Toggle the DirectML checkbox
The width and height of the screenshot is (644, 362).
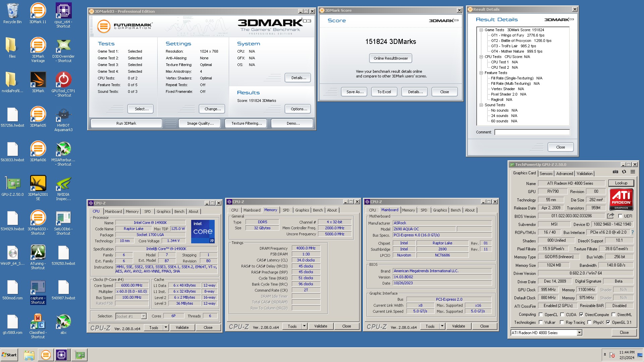tap(613, 315)
